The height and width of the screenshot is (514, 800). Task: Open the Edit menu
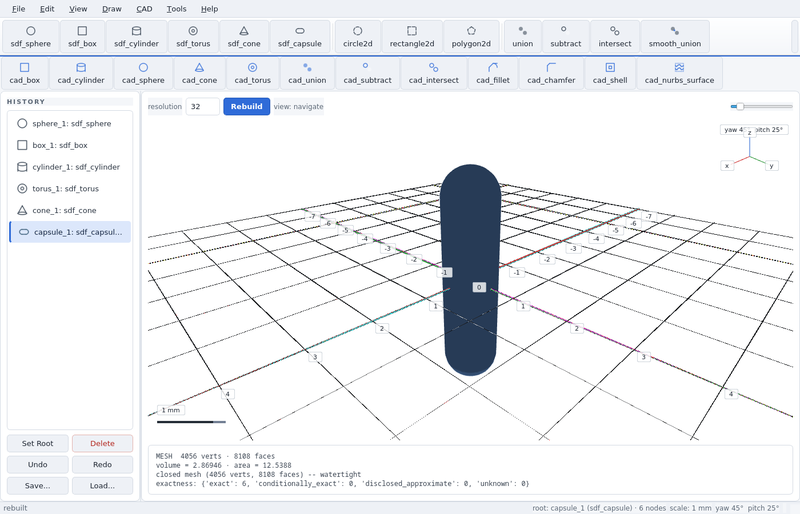(x=47, y=9)
